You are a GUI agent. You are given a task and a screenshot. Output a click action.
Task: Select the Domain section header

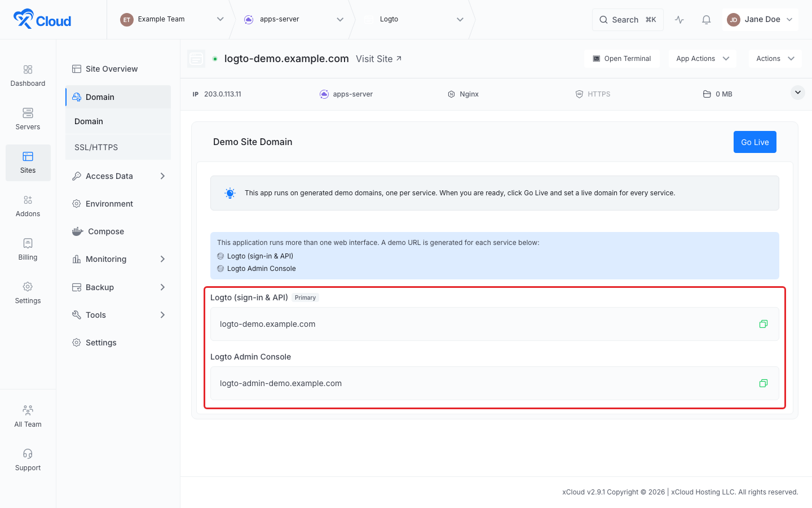click(118, 97)
